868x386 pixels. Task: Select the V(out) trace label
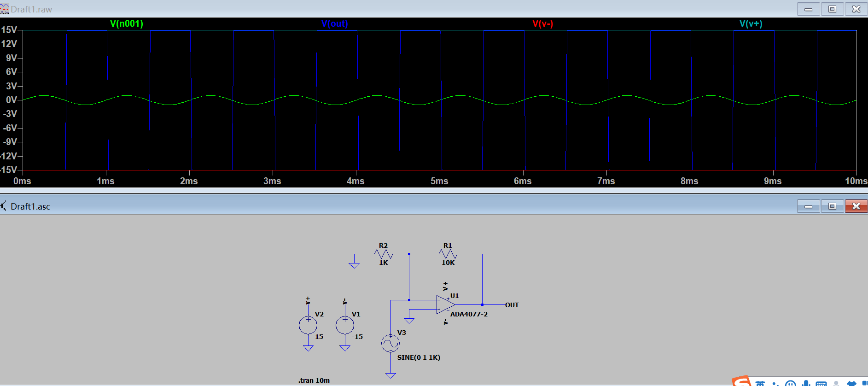(x=335, y=23)
